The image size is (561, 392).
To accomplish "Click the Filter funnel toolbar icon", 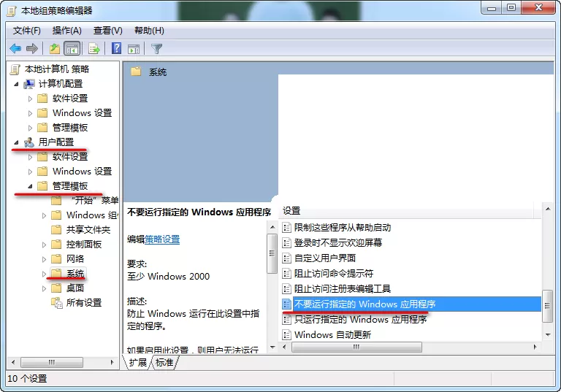I will pos(157,48).
